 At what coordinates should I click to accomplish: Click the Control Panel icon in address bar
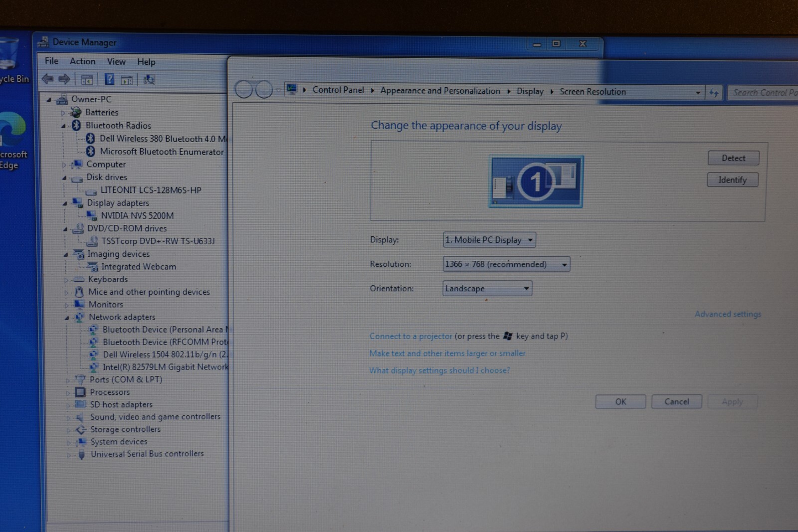tap(292, 90)
